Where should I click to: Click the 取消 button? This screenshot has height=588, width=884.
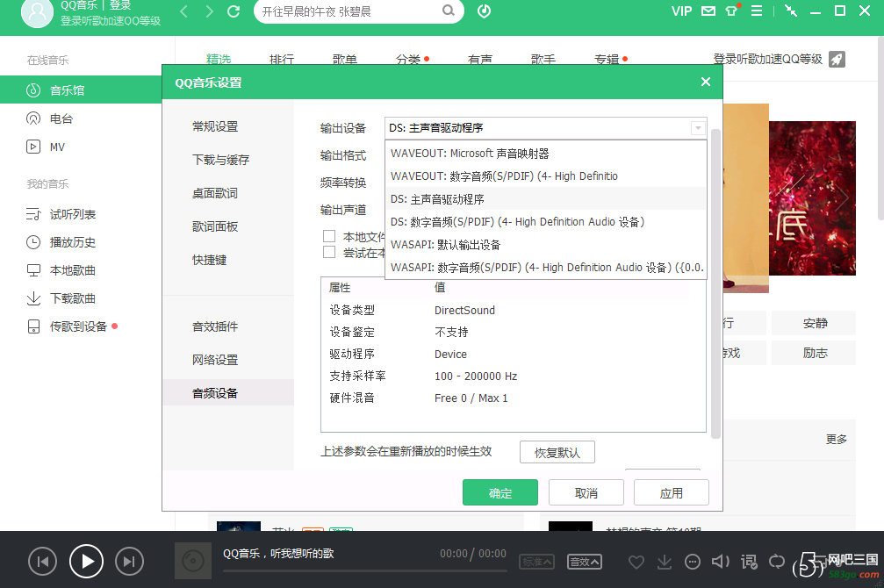tap(586, 492)
